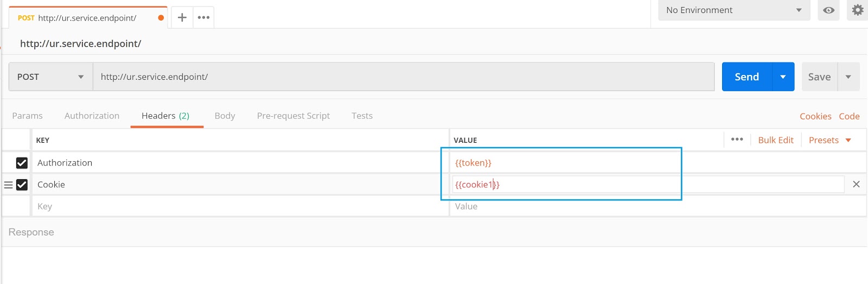Delete the Cookie header row with X

856,185
